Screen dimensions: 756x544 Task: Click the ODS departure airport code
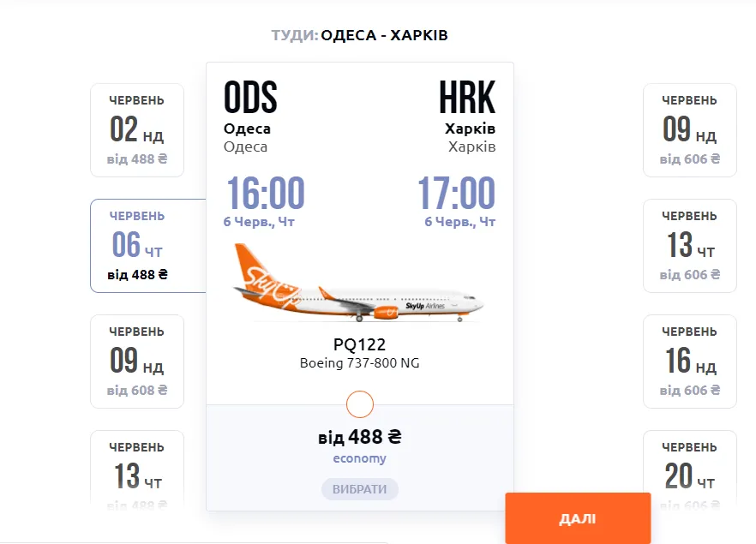(250, 99)
